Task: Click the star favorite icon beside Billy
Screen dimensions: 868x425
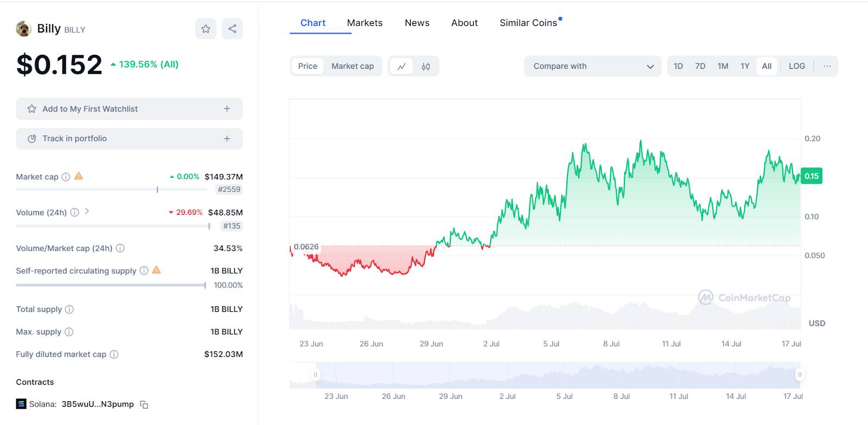Action: pos(206,29)
